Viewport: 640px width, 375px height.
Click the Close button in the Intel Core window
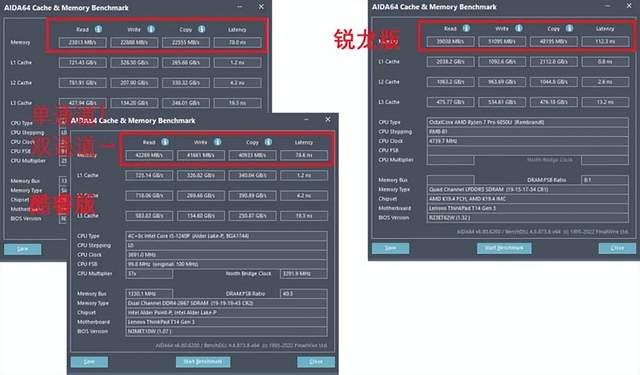316,362
